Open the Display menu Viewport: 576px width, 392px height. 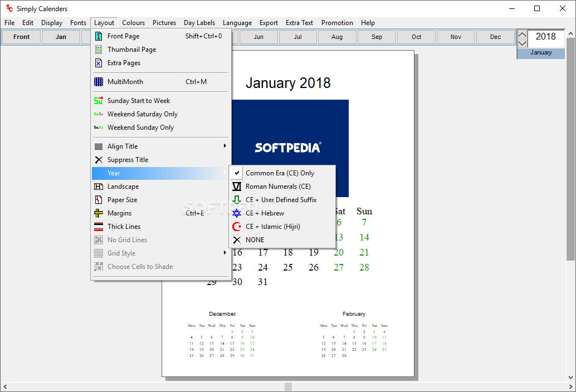click(52, 23)
